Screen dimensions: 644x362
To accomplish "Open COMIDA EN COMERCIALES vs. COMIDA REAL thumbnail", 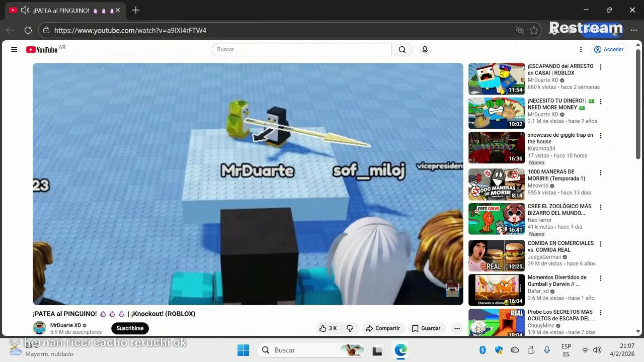I will [497, 255].
